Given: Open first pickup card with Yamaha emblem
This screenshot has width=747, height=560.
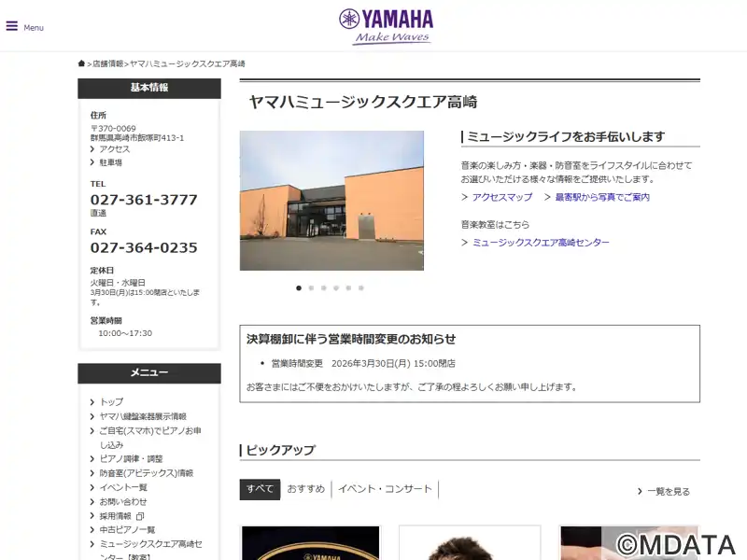Looking at the screenshot, I should 311,543.
